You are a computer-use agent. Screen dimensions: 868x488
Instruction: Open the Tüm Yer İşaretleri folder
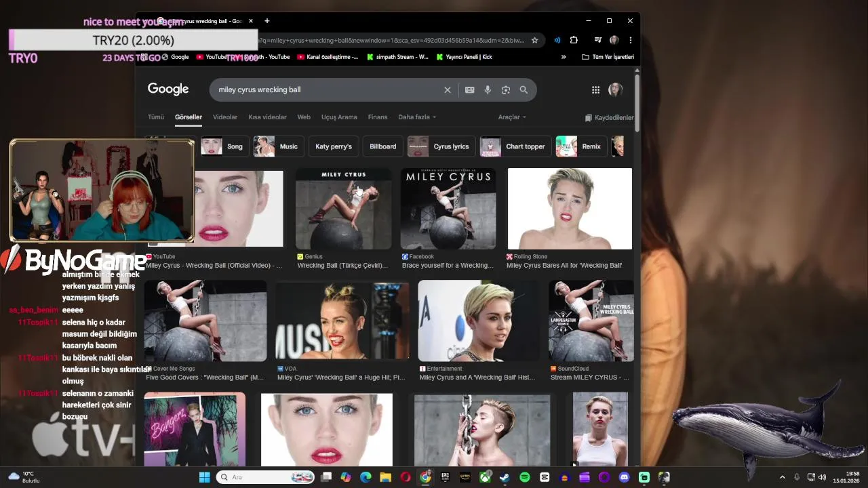[608, 57]
